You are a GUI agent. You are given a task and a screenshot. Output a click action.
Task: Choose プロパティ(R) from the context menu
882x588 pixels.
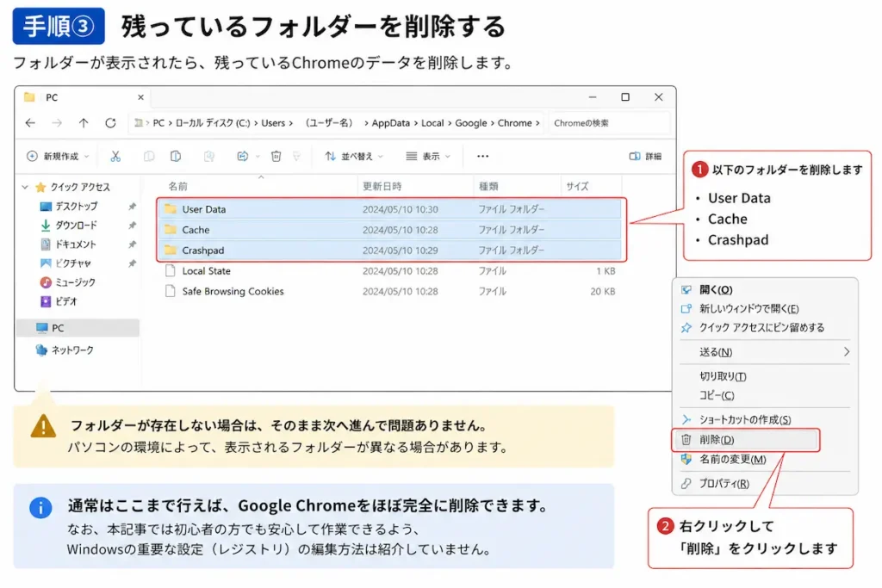click(765, 484)
